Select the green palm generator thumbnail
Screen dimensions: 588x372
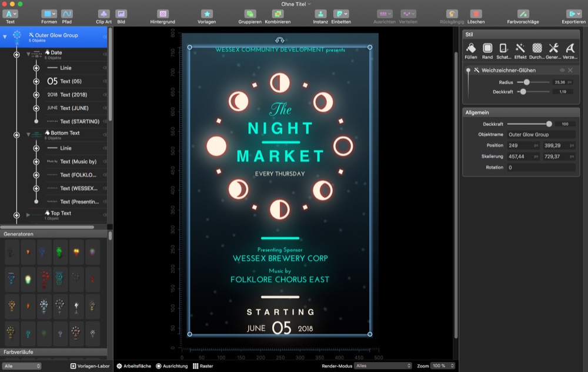tap(59, 252)
